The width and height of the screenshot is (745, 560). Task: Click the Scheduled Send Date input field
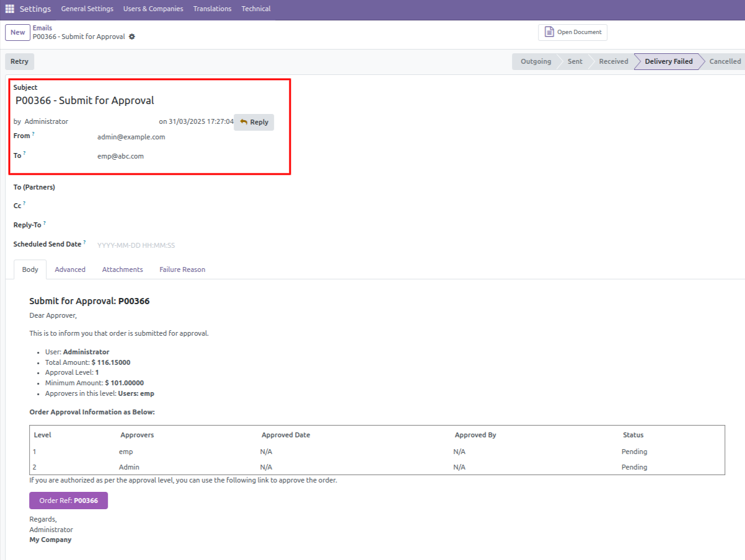point(136,245)
